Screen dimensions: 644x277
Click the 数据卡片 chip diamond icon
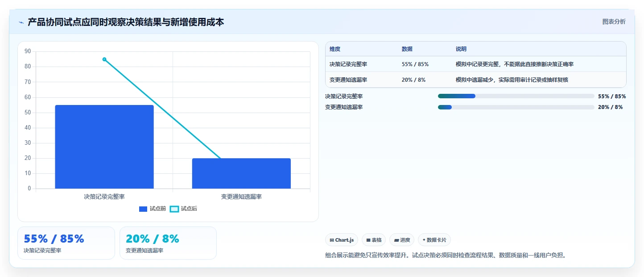point(424,240)
